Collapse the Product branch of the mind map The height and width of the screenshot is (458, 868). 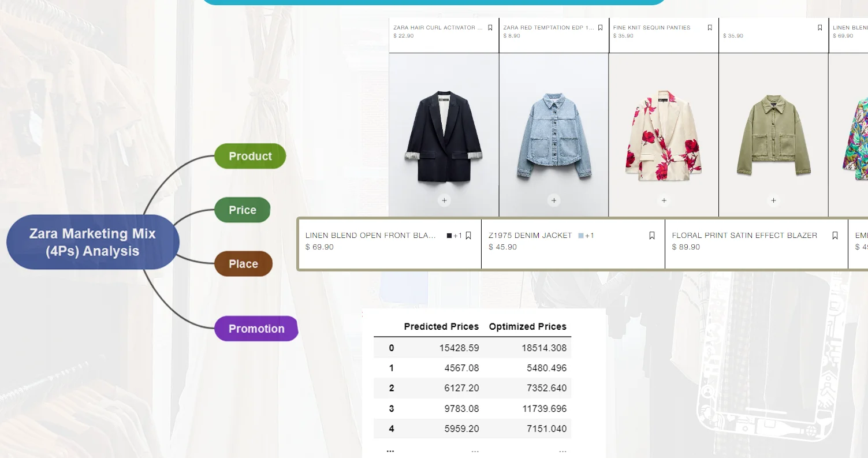250,156
